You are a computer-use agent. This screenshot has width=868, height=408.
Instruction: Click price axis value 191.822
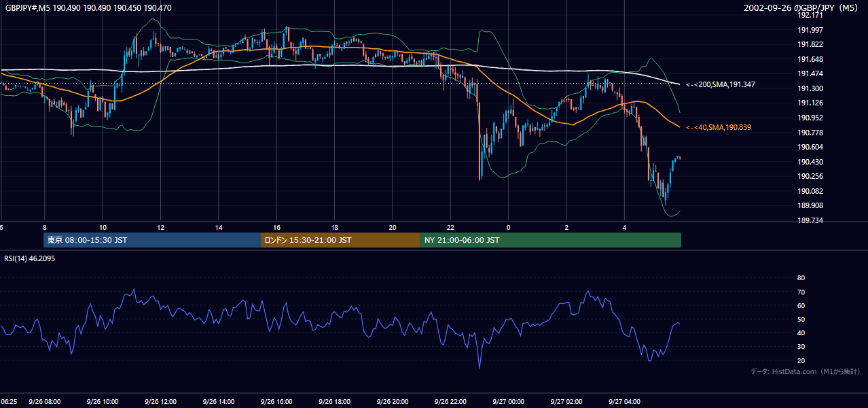coord(810,44)
